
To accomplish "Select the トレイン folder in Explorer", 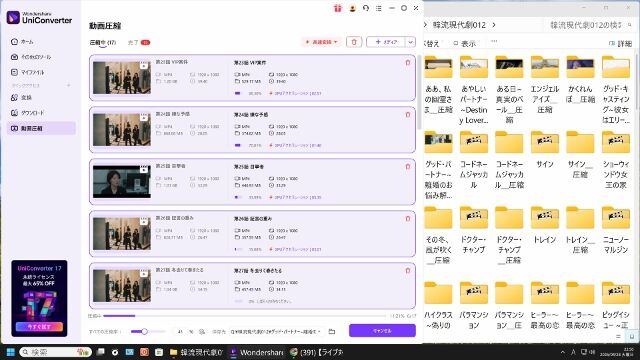I will tap(544, 226).
